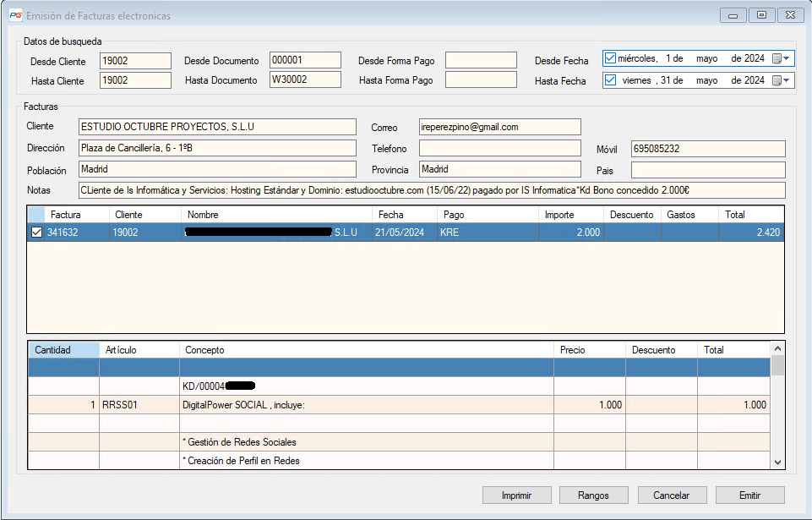The width and height of the screenshot is (812, 520).
Task: Click the Imprimir button
Action: (517, 495)
